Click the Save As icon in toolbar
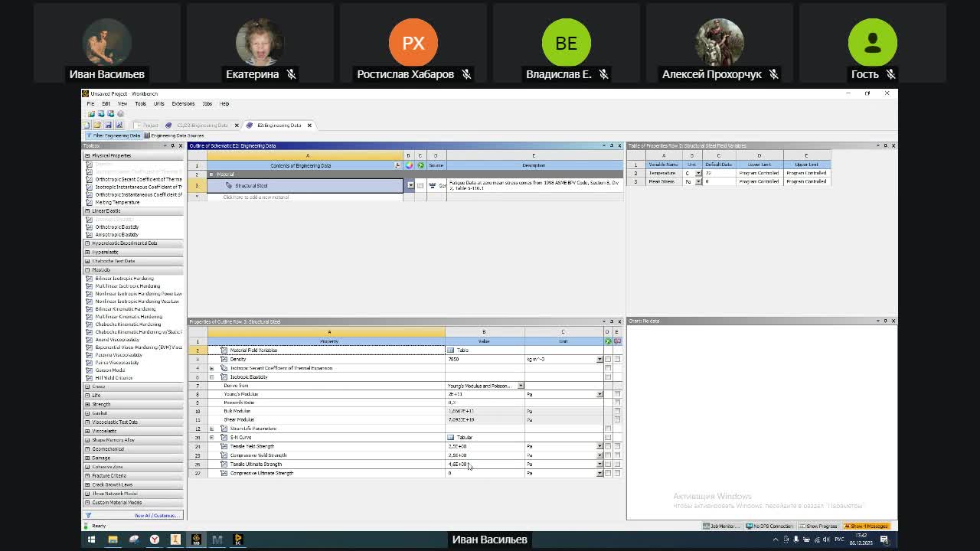This screenshot has width=980, height=551. (x=119, y=125)
